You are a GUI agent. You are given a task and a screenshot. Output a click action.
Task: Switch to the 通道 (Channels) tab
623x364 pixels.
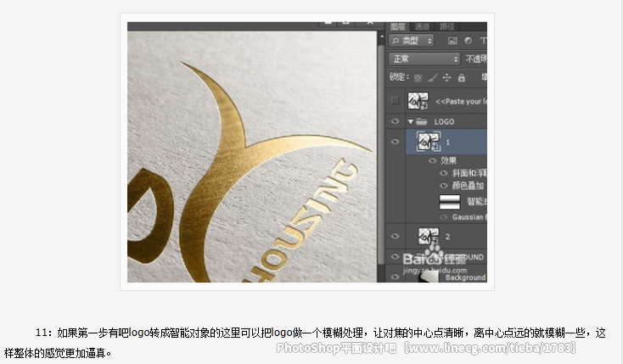422,26
